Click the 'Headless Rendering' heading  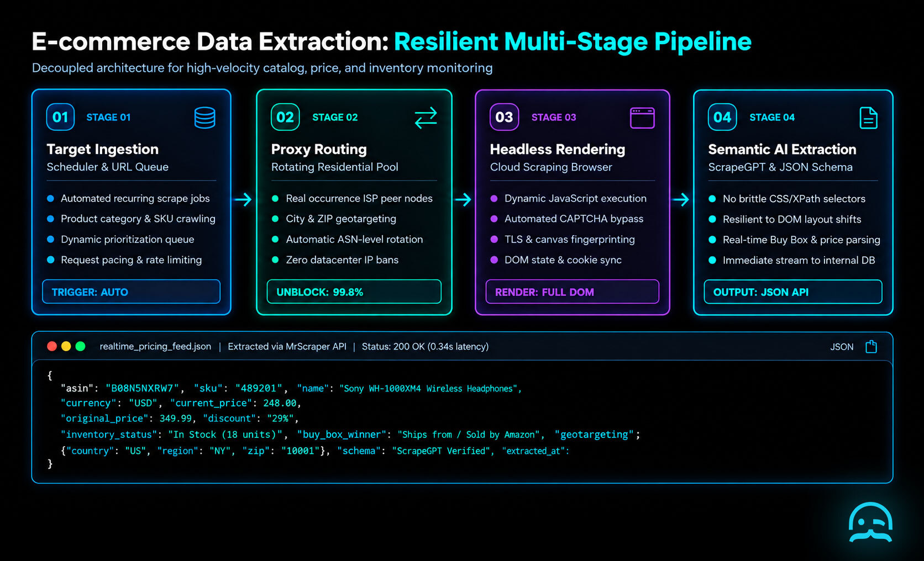click(557, 149)
